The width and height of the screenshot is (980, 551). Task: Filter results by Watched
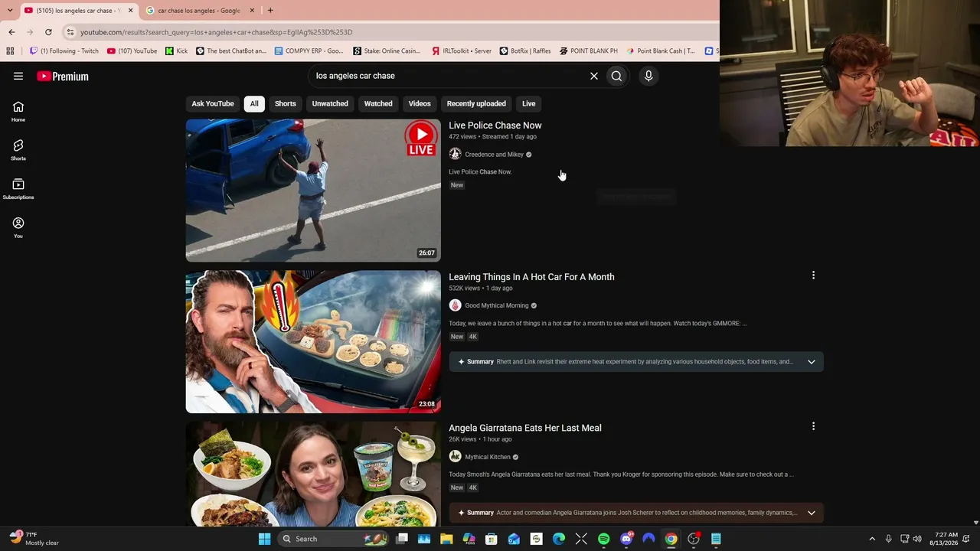pyautogui.click(x=378, y=103)
